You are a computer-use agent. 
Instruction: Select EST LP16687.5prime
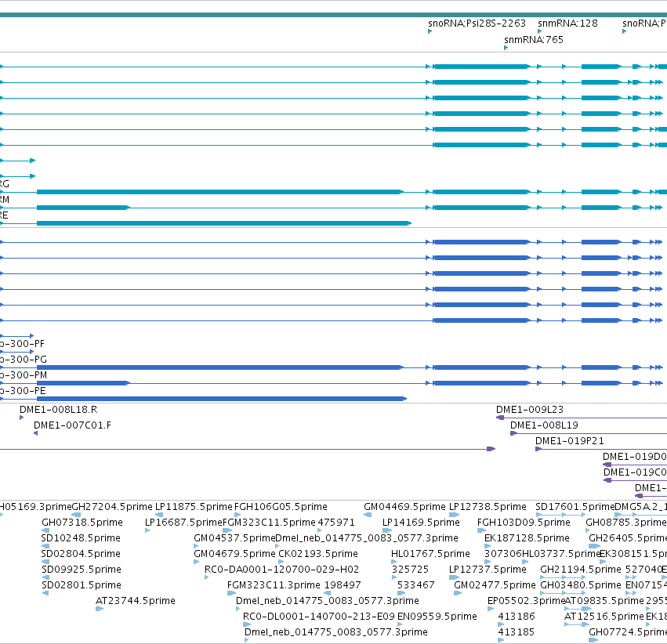[x=183, y=523]
